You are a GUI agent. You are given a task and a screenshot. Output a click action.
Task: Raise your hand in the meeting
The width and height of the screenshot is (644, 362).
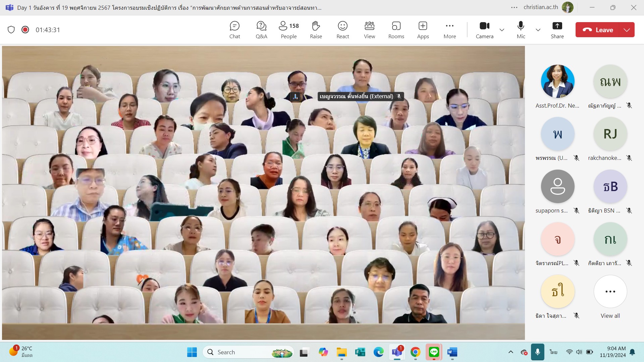316,30
